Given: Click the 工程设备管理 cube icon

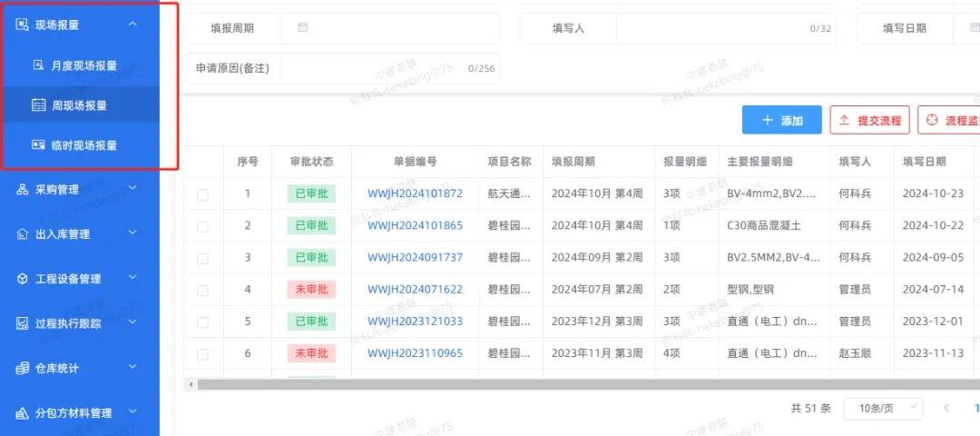Looking at the screenshot, I should (22, 279).
